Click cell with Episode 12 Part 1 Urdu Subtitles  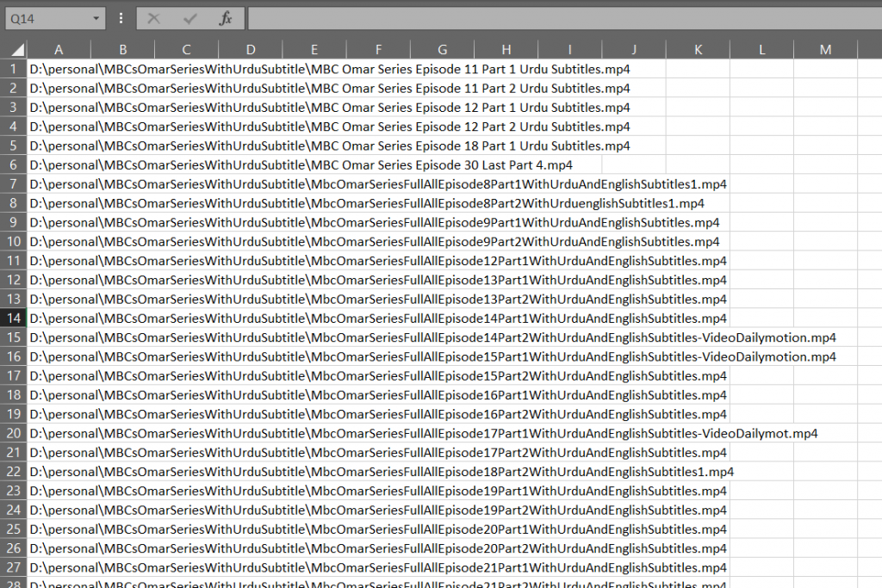coord(330,108)
